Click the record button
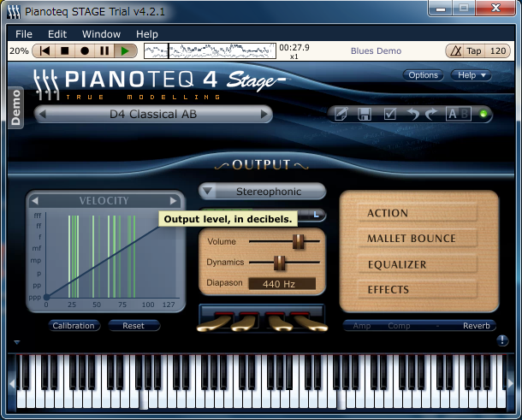This screenshot has height=420, width=522. coord(86,51)
